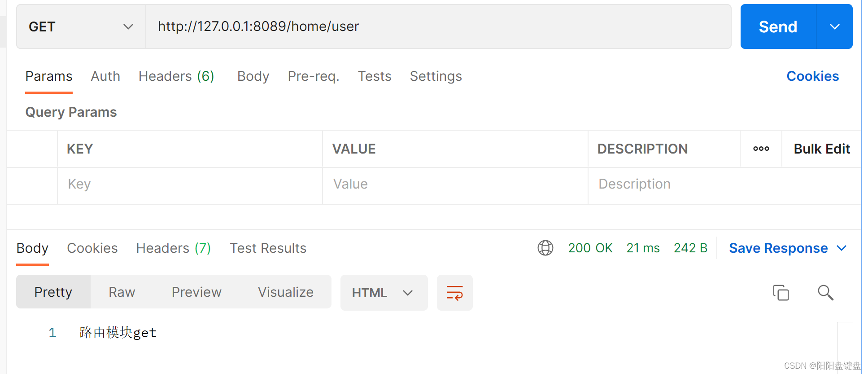Select the Preview view
The image size is (868, 374).
[196, 292]
